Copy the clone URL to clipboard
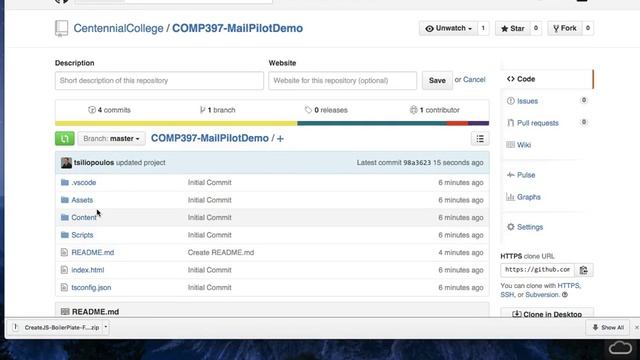 583,270
